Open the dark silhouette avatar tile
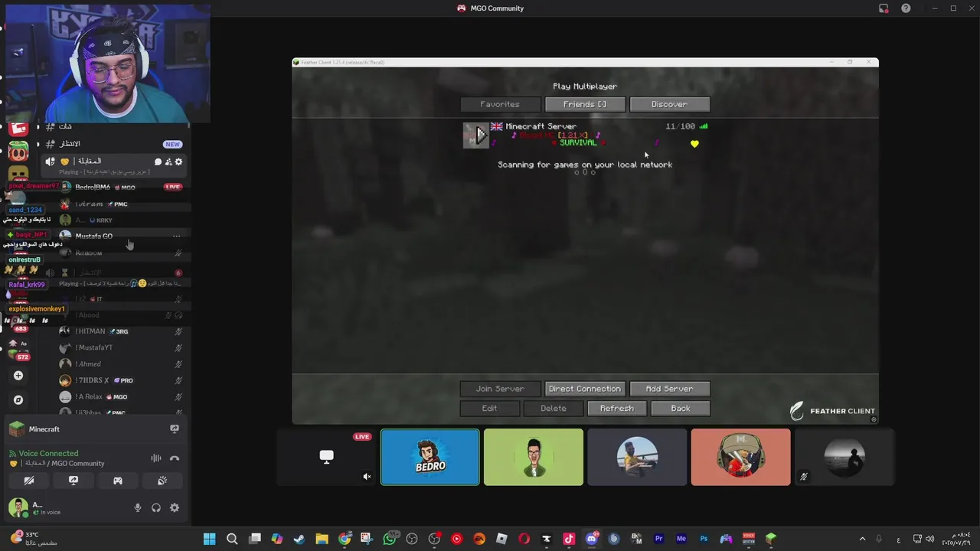The height and width of the screenshot is (551, 980). click(844, 457)
